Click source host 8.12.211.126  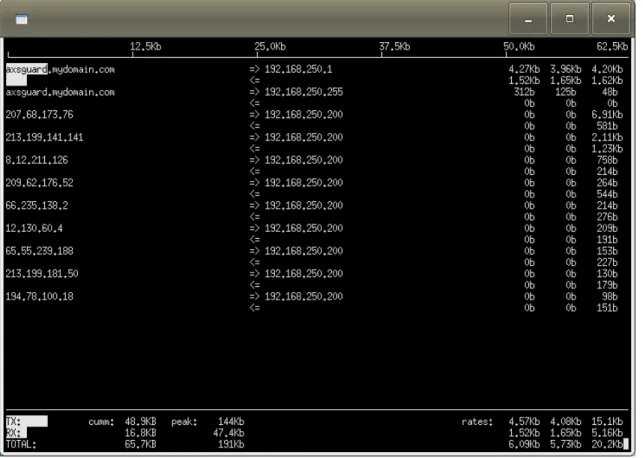point(37,160)
